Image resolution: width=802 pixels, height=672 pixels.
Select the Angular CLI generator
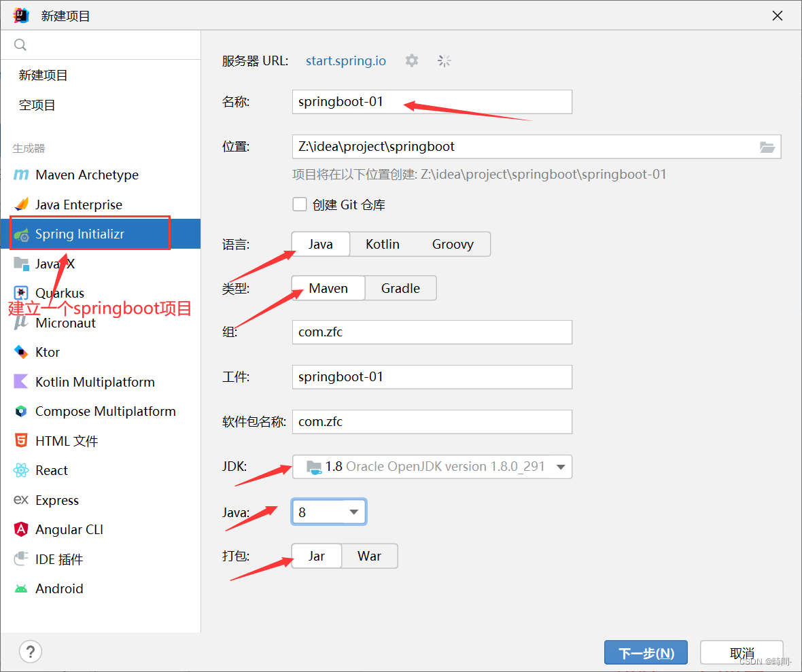101,529
